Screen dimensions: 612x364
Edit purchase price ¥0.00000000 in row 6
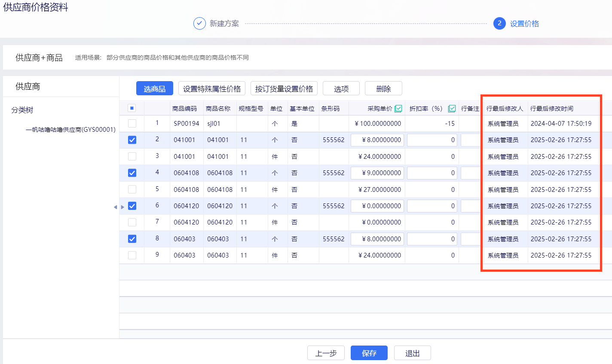tap(377, 206)
